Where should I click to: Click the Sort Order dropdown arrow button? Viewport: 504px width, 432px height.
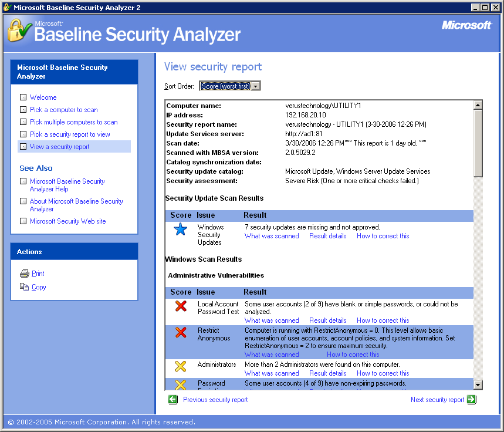pos(256,86)
